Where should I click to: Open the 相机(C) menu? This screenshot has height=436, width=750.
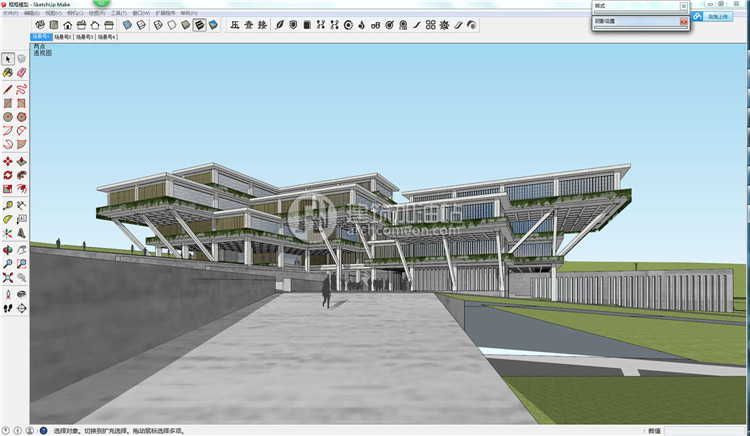point(75,13)
